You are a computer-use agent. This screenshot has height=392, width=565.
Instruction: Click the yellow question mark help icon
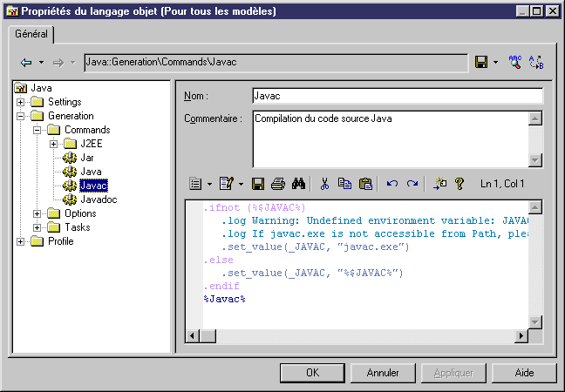tap(459, 184)
